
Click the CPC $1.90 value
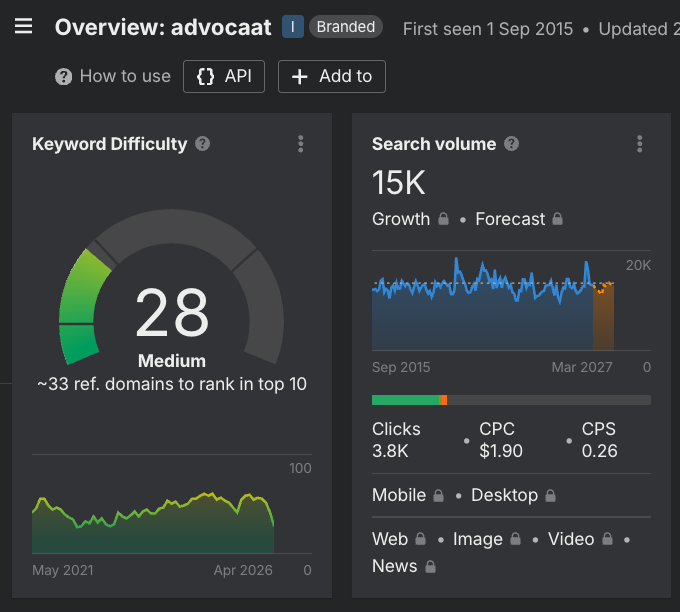pyautogui.click(x=501, y=451)
